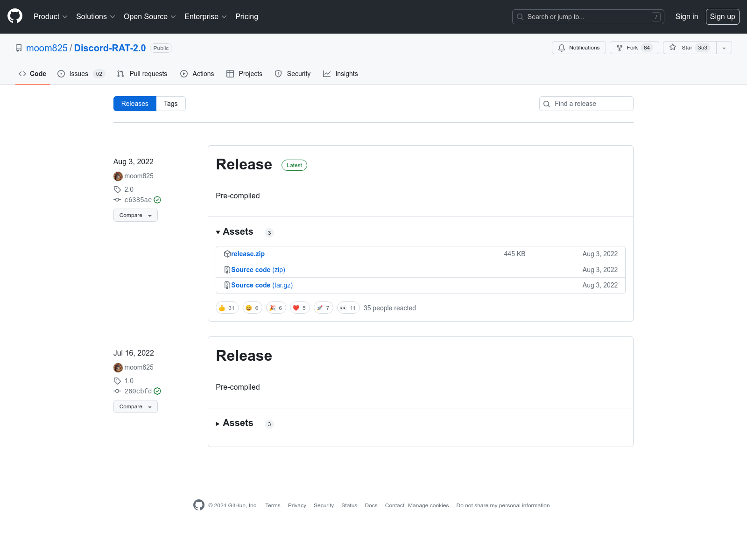Open the Compare dropdown for release 1.0
The image size is (747, 560).
135,406
